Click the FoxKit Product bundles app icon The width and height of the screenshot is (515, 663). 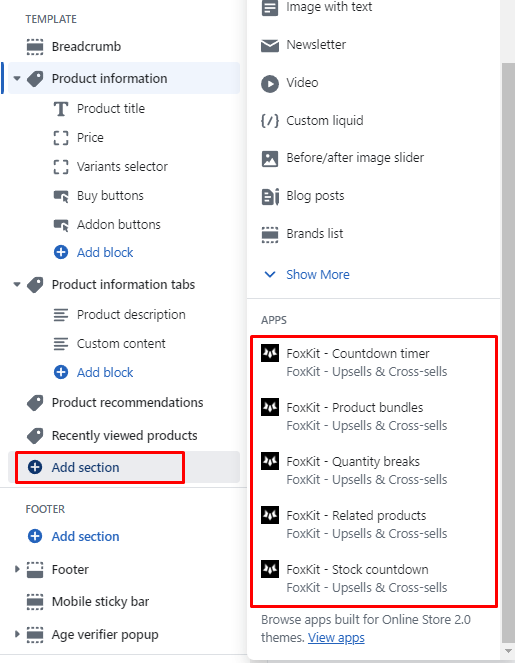(270, 407)
